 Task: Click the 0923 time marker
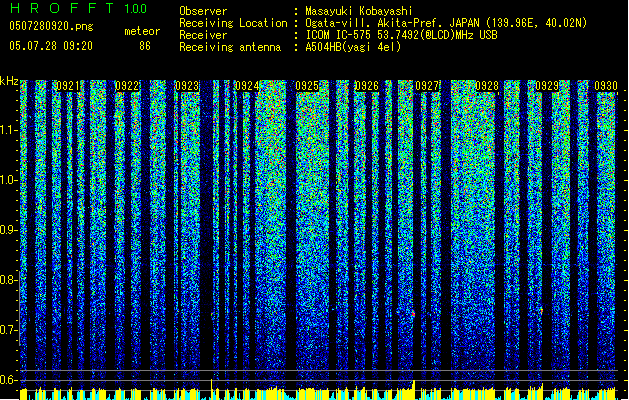coord(187,86)
